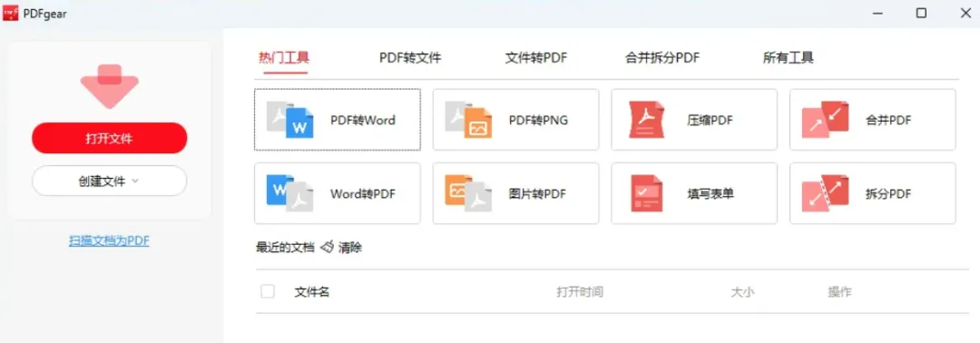980x343 pixels.
Task: Click the 最近的文档 heading
Action: [285, 248]
